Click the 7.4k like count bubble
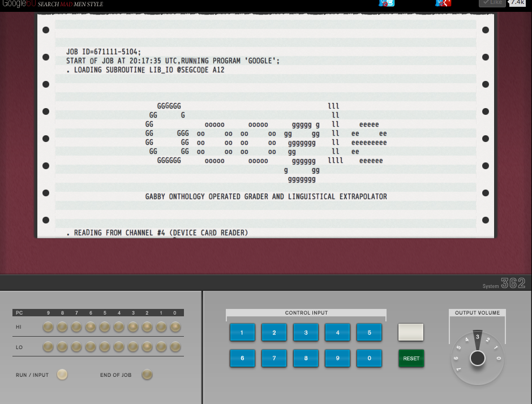 coord(517,3)
